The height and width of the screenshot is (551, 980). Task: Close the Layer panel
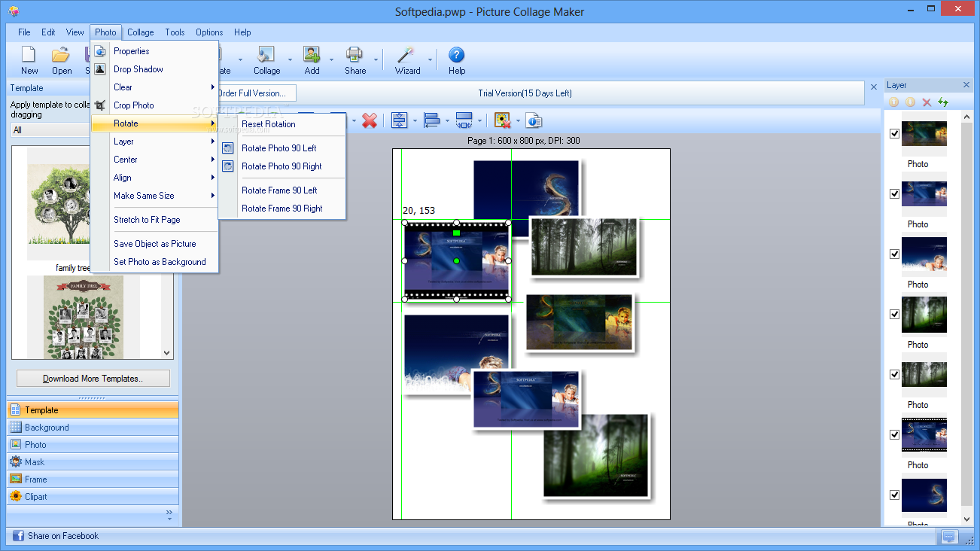coord(967,85)
